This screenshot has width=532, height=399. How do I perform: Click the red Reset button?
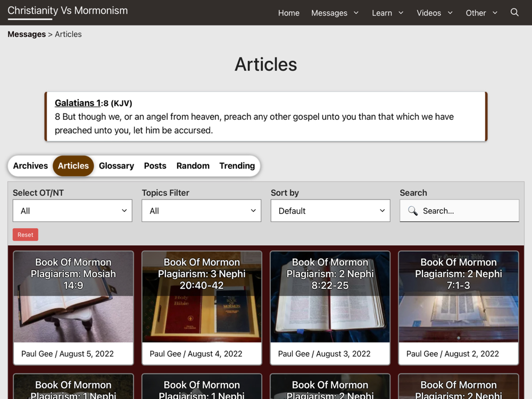click(x=26, y=235)
